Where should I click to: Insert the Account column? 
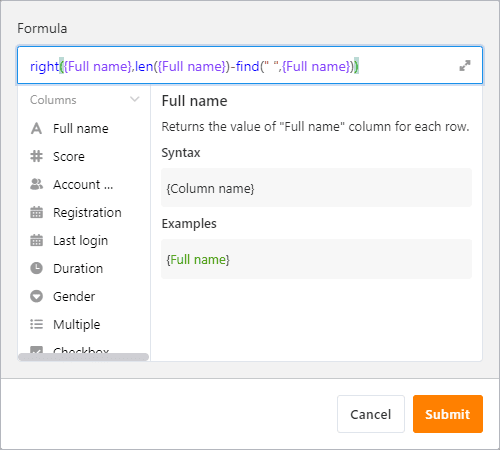pos(83,184)
